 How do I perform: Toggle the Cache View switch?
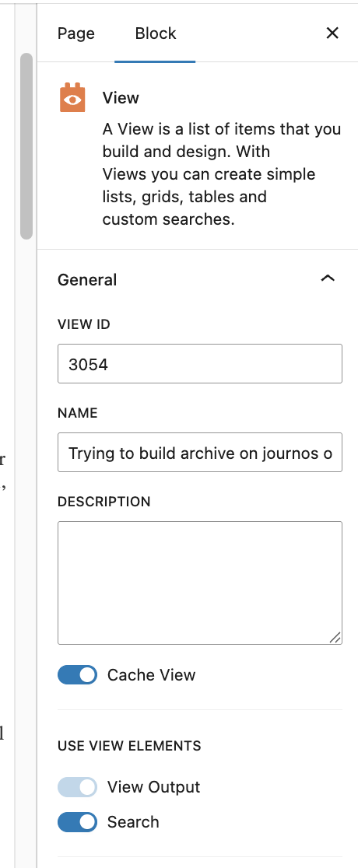point(78,675)
